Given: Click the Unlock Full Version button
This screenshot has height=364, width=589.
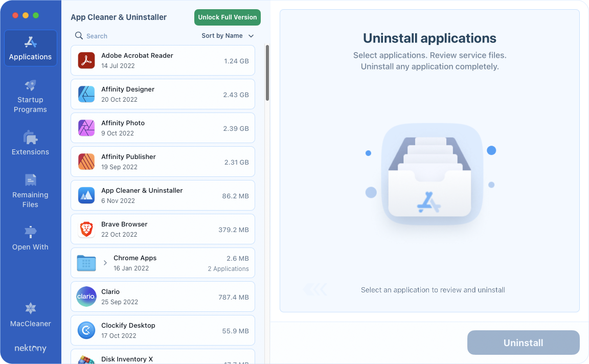Looking at the screenshot, I should coord(227,17).
